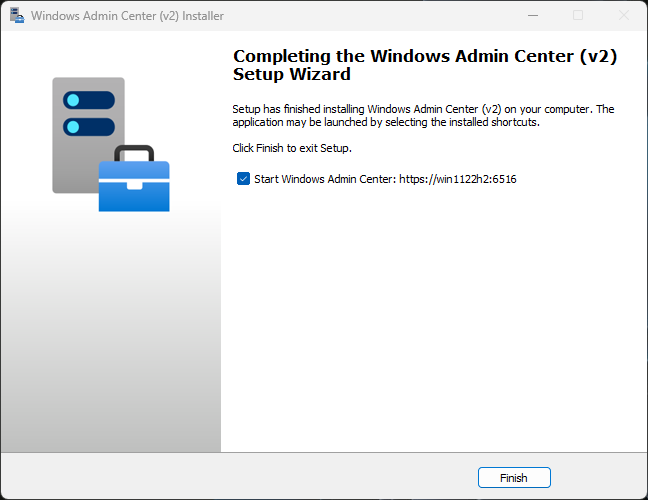Uncheck the Start Windows Admin Center checkbox
The width and height of the screenshot is (648, 500).
click(243, 179)
